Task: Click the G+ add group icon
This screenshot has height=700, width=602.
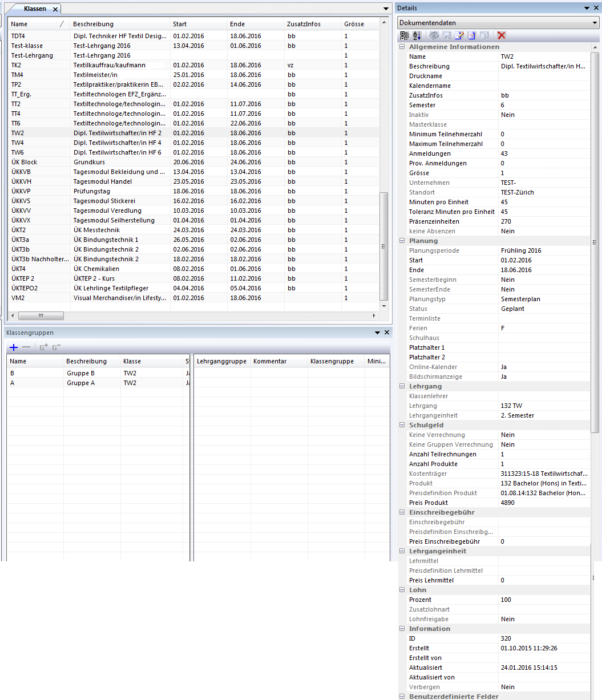Action: 44,347
